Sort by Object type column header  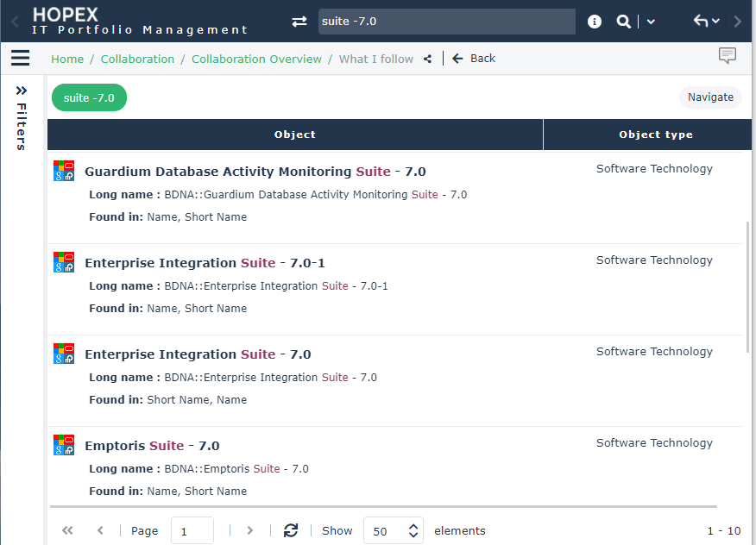tap(655, 135)
